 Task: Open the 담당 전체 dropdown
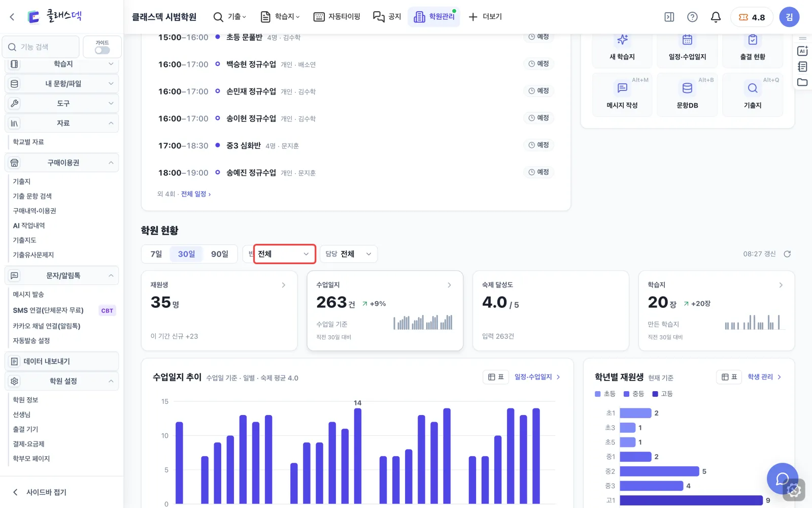tap(349, 254)
